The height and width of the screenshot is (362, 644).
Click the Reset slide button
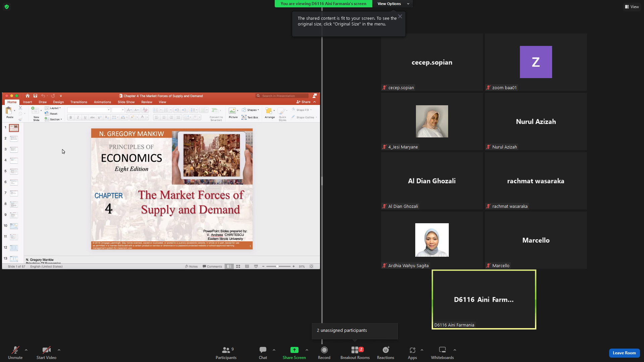(x=51, y=114)
